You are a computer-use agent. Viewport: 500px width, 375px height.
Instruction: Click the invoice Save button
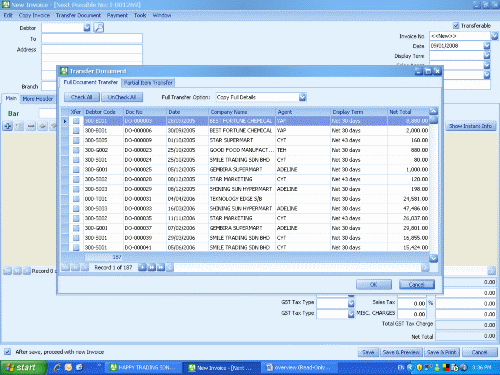[368, 352]
